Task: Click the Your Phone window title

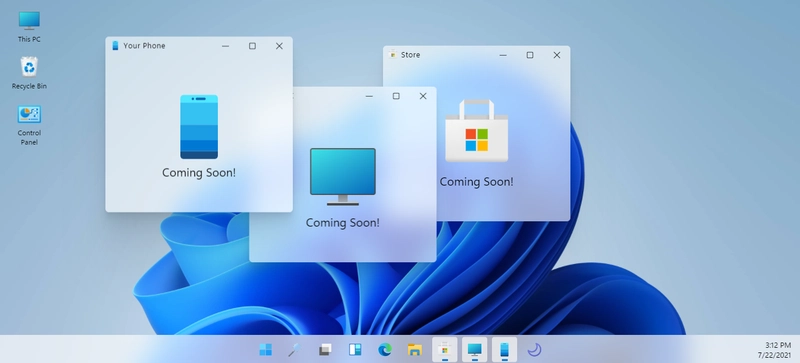Action: (144, 45)
